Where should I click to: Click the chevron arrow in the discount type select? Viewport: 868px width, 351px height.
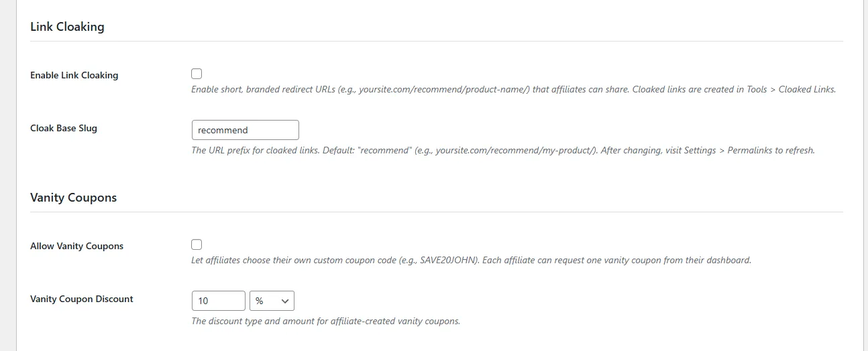tap(285, 301)
